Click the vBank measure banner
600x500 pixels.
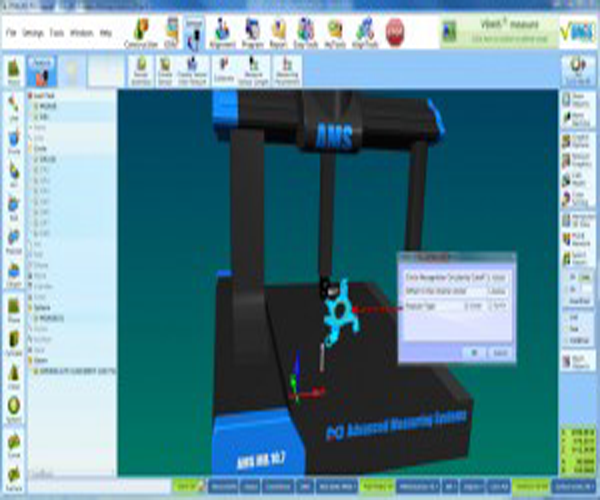tap(499, 32)
